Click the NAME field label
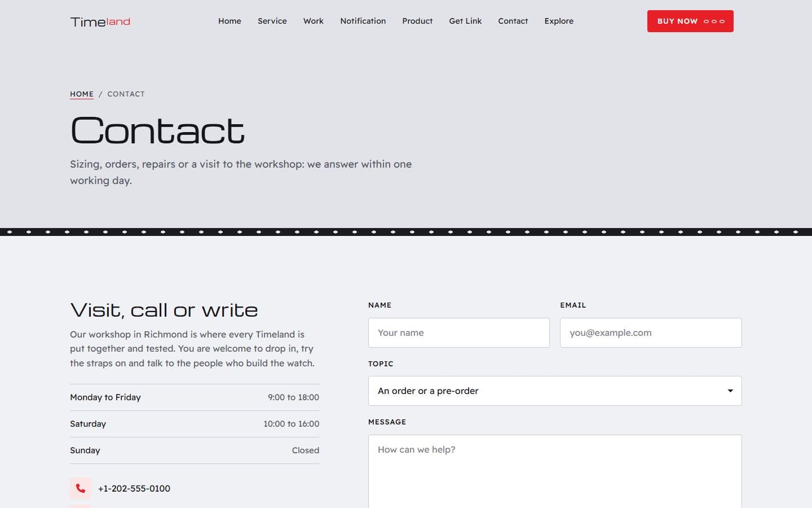This screenshot has height=508, width=812. click(x=379, y=305)
